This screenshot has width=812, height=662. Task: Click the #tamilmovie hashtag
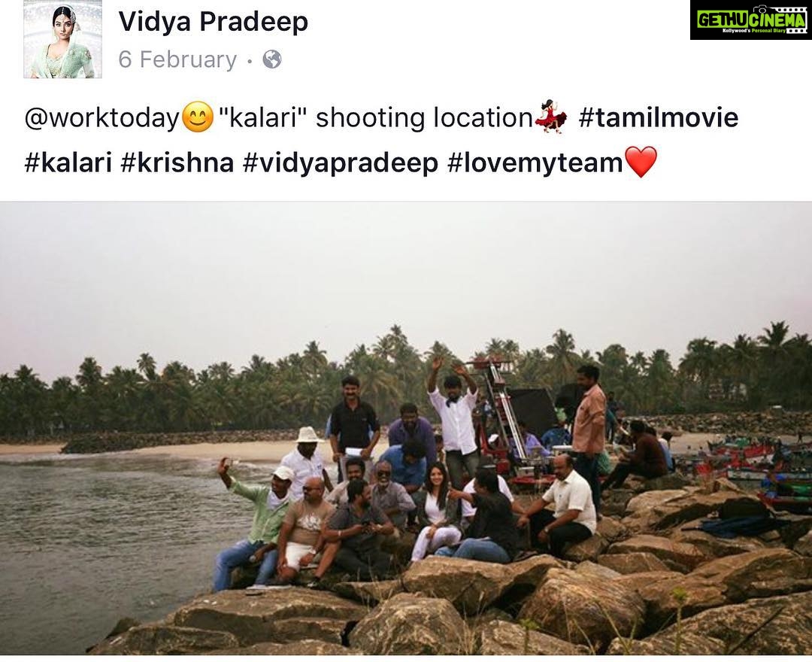tap(658, 117)
